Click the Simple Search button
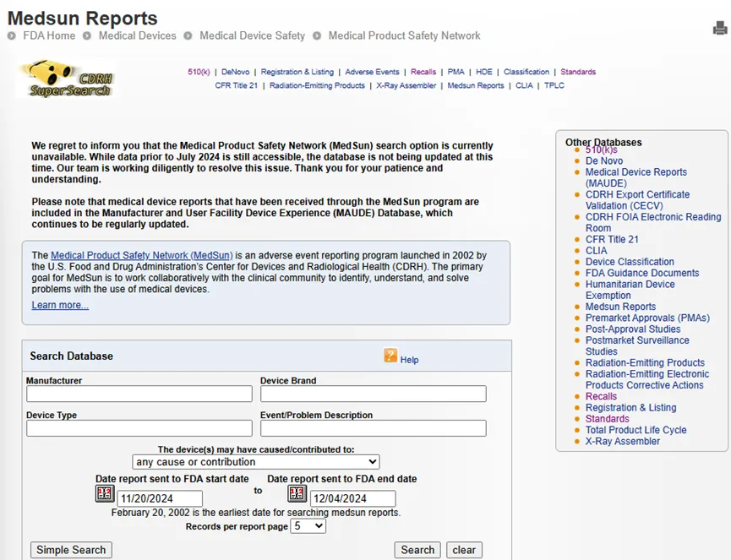731x560 pixels. click(x=71, y=550)
